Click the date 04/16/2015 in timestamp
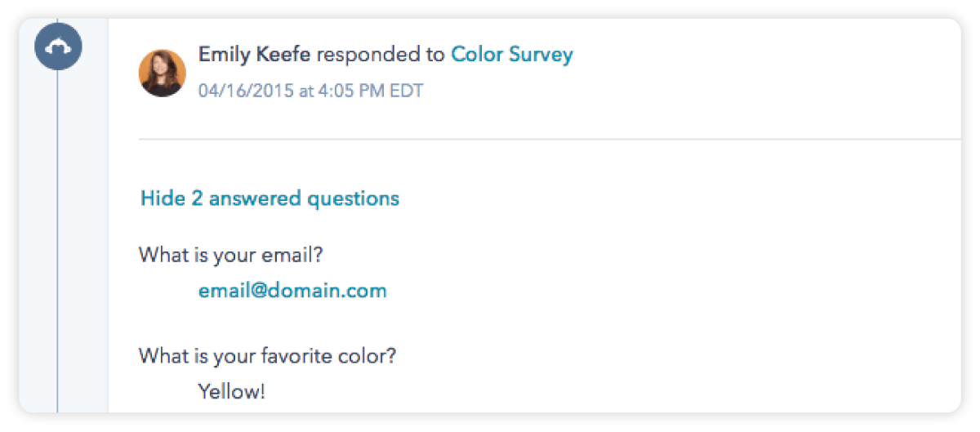Viewport: 980px width, 432px height. click(x=245, y=91)
